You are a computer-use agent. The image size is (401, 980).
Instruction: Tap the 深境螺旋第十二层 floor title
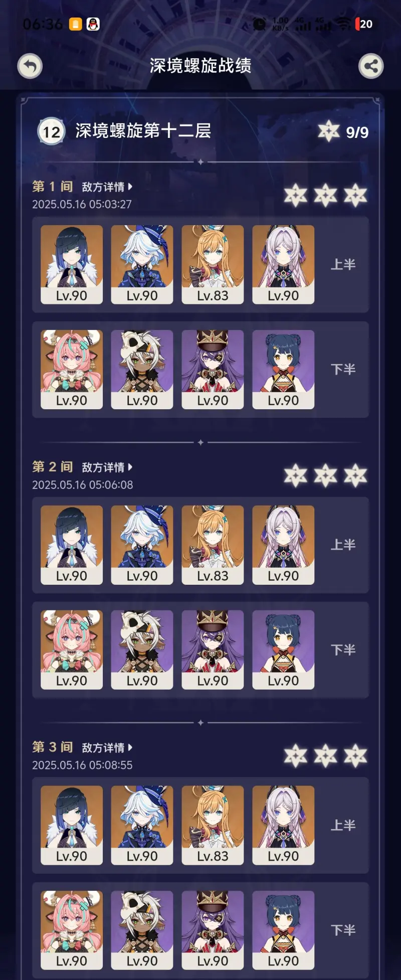(x=143, y=131)
